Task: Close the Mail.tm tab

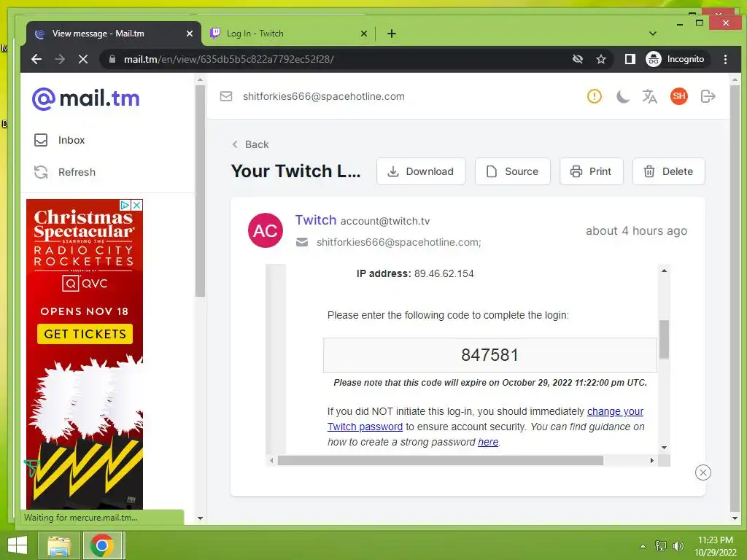Action: pyautogui.click(x=190, y=34)
